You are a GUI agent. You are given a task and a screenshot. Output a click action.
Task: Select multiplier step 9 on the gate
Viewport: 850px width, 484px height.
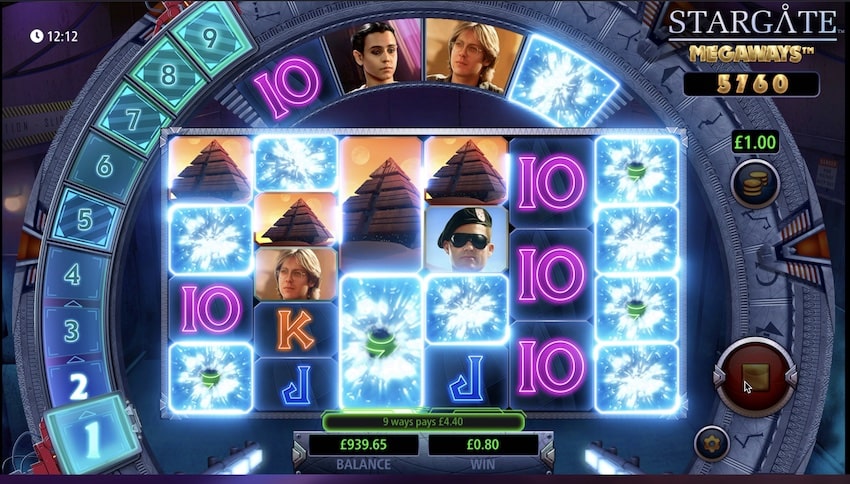tap(210, 37)
